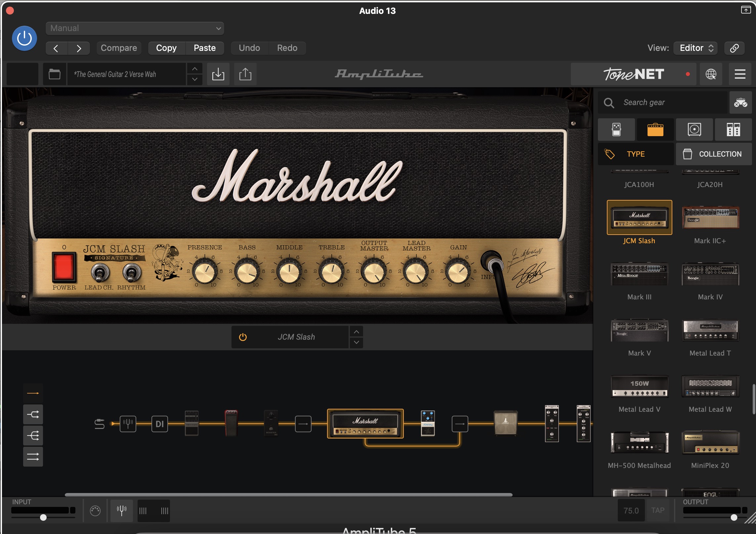This screenshot has height=534, width=756.
Task: Click the DI block in the chain
Action: click(160, 424)
